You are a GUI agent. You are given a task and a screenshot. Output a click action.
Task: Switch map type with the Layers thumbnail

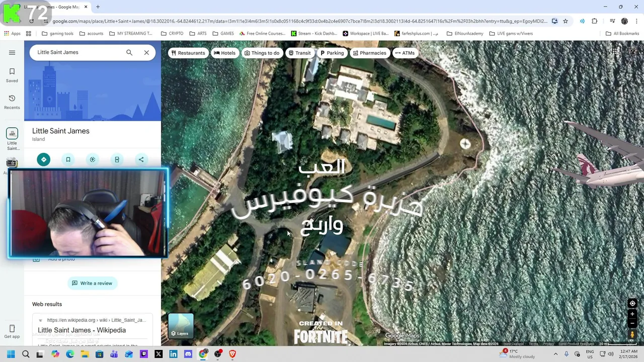click(181, 326)
